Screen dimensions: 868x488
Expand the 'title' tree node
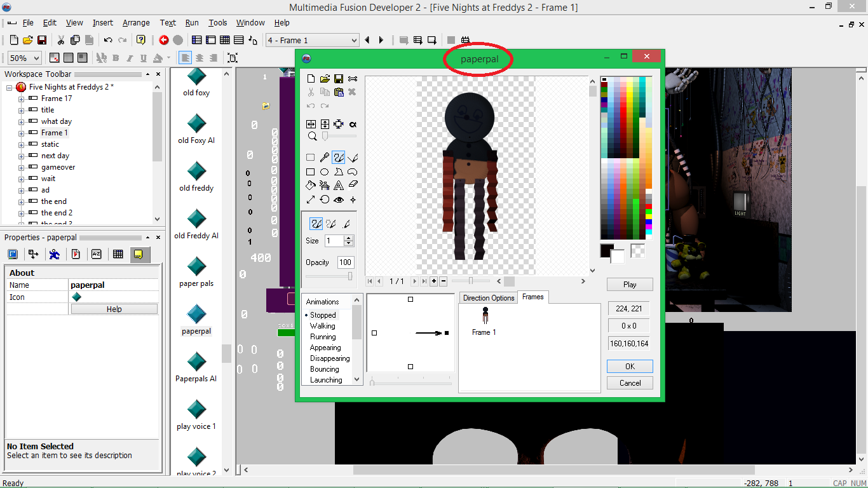tap(21, 110)
